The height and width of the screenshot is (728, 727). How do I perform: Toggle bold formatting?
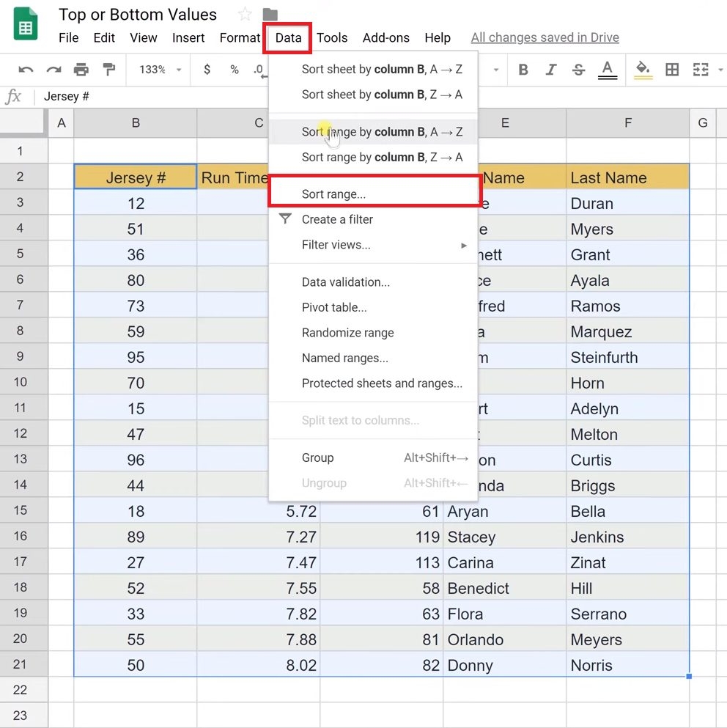point(523,70)
